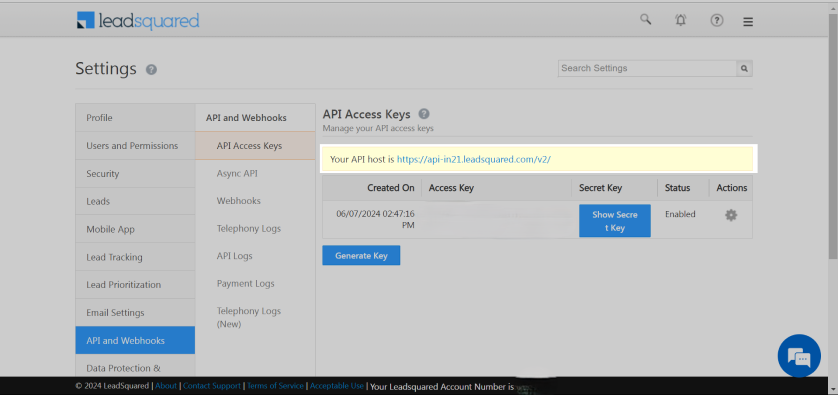Click help icon next to Settings title

click(151, 69)
